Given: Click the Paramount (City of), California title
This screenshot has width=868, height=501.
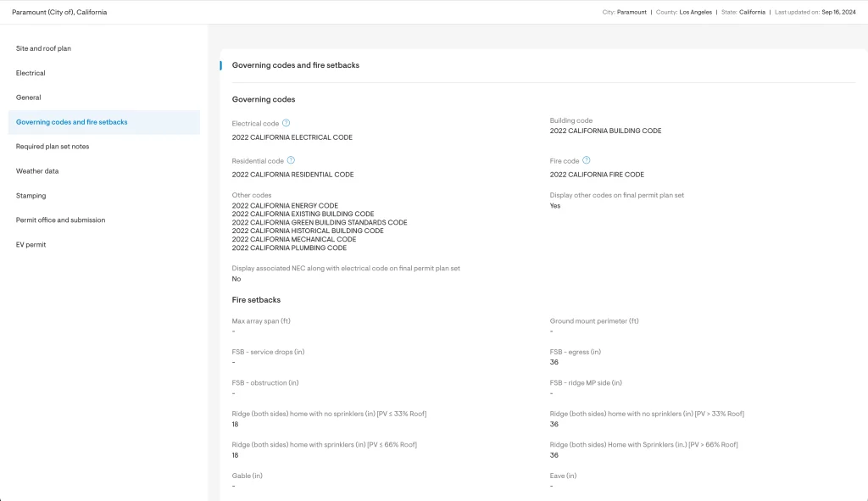Looking at the screenshot, I should coord(59,13).
